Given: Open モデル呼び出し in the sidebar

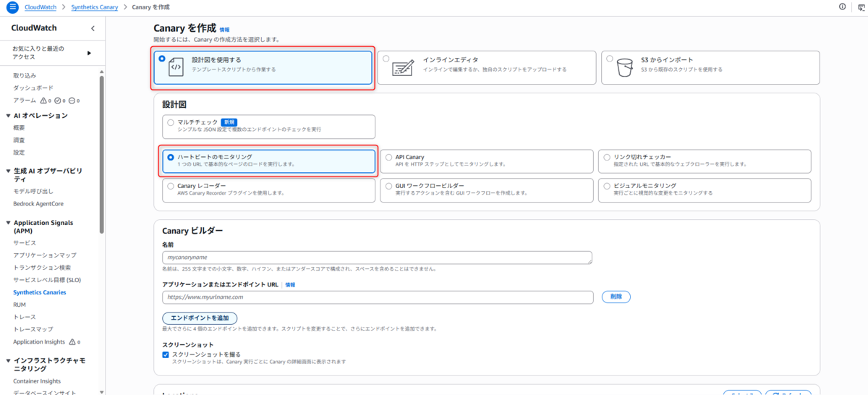Looking at the screenshot, I should [33, 191].
